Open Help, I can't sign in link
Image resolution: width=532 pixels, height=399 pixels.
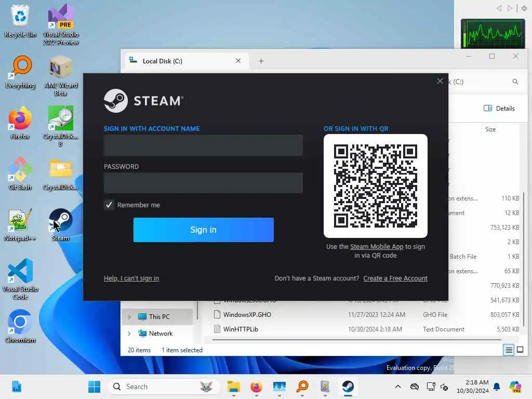131,278
